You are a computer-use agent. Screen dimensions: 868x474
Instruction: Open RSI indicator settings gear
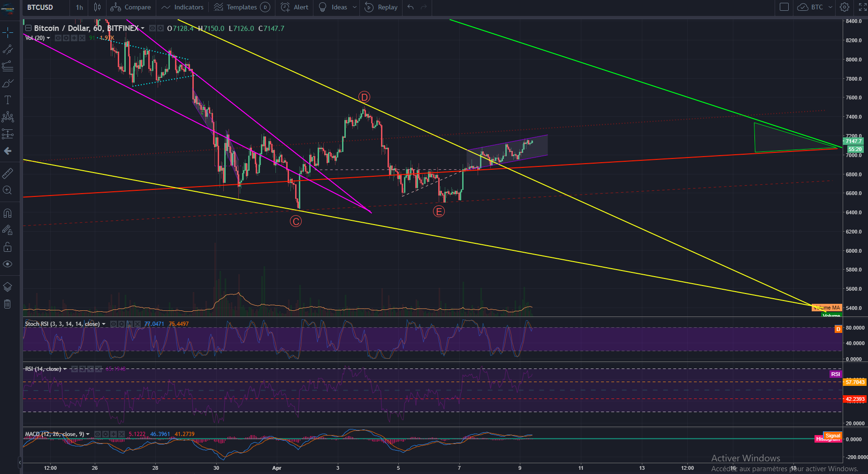[x=83, y=369]
